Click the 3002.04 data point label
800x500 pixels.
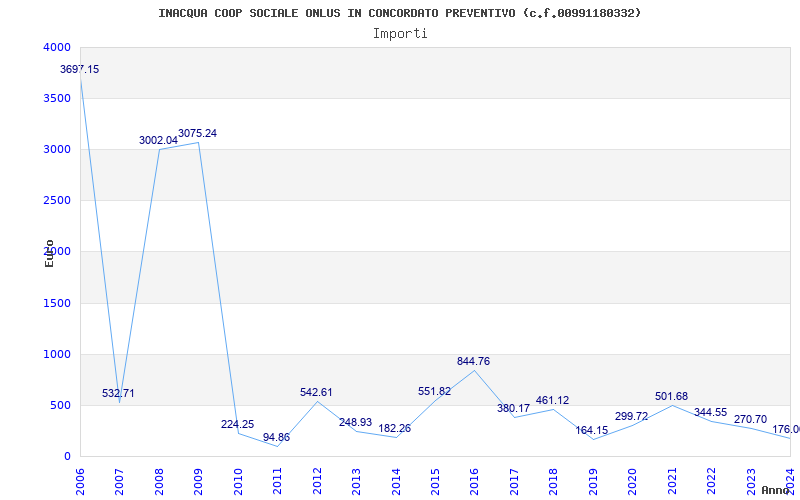point(158,141)
